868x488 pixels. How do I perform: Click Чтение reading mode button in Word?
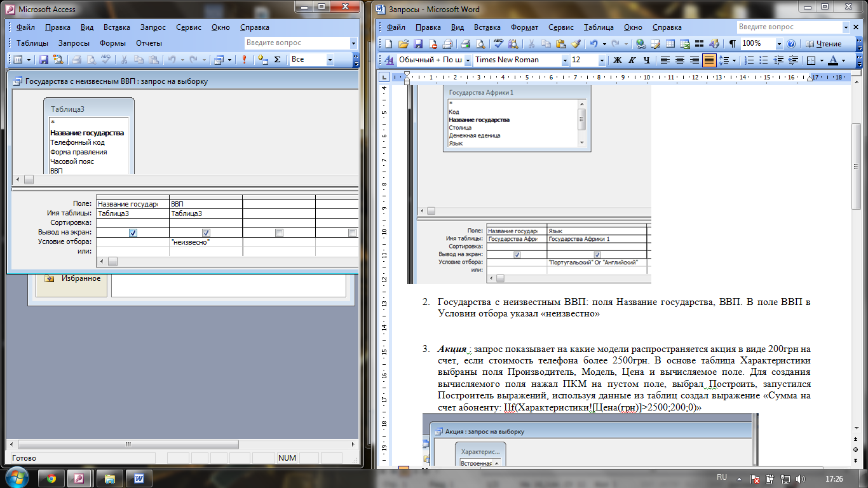coord(824,44)
